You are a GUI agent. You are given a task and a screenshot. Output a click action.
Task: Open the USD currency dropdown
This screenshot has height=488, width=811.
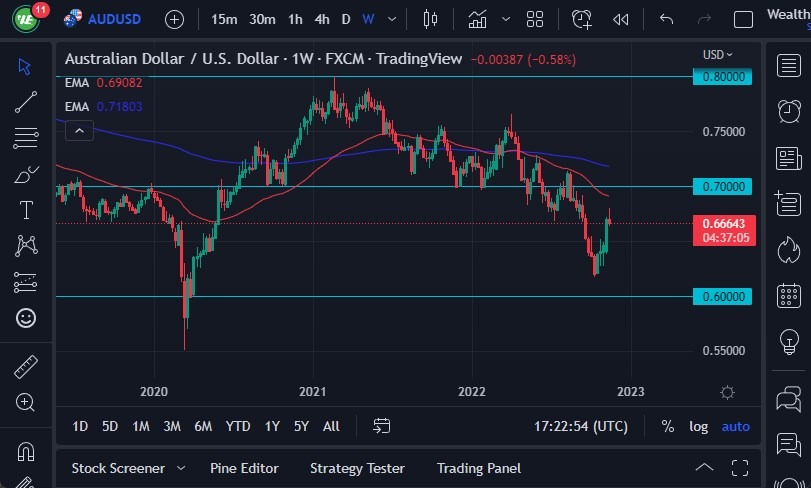pos(717,55)
